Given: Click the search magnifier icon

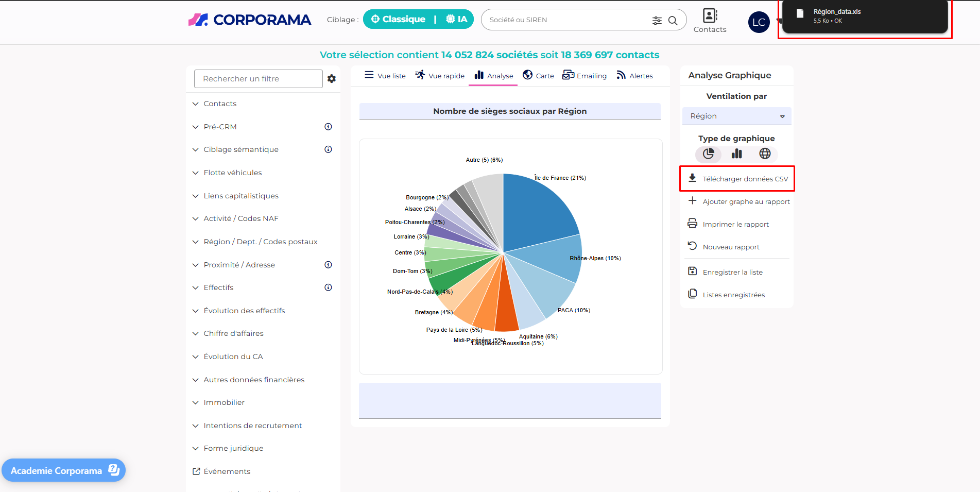Looking at the screenshot, I should pyautogui.click(x=673, y=21).
